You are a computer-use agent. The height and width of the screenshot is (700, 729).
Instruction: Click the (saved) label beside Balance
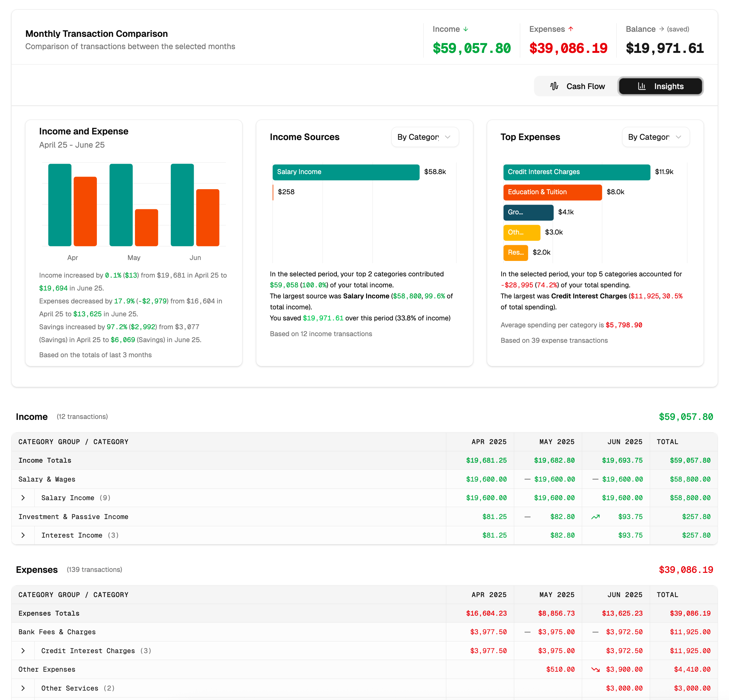tap(678, 29)
